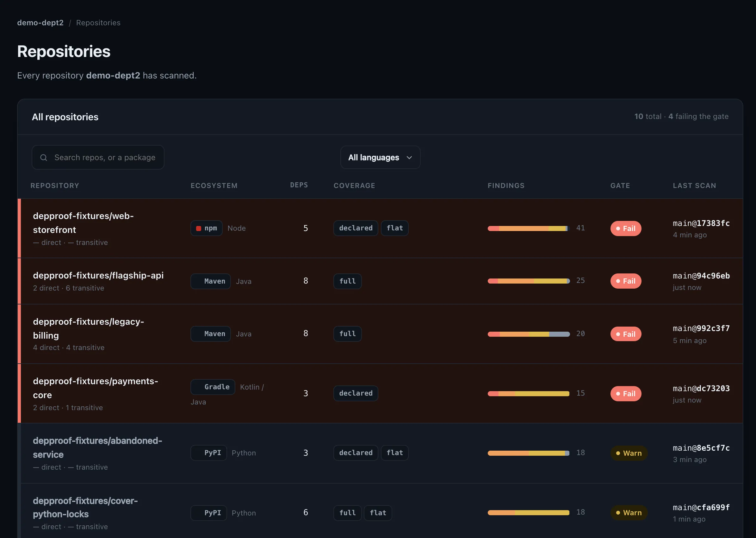Click the Warn gate badge for cover-python-locks
This screenshot has height=538, width=756.
coord(629,512)
